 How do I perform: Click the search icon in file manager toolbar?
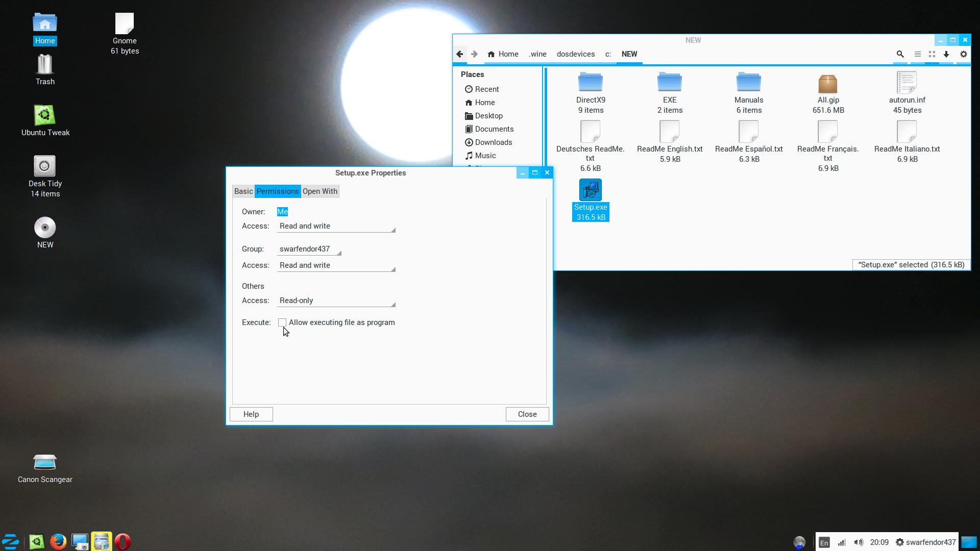pyautogui.click(x=900, y=54)
